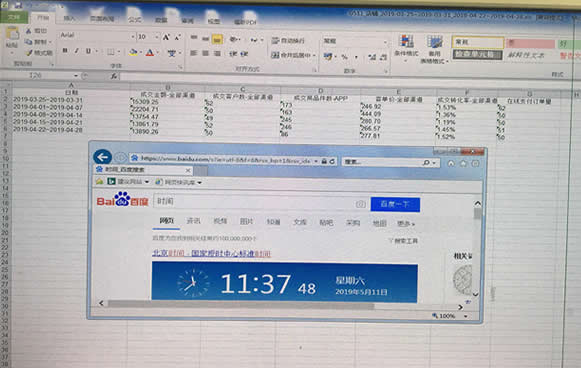Open the green File tab
This screenshot has height=368, width=581.
point(14,17)
